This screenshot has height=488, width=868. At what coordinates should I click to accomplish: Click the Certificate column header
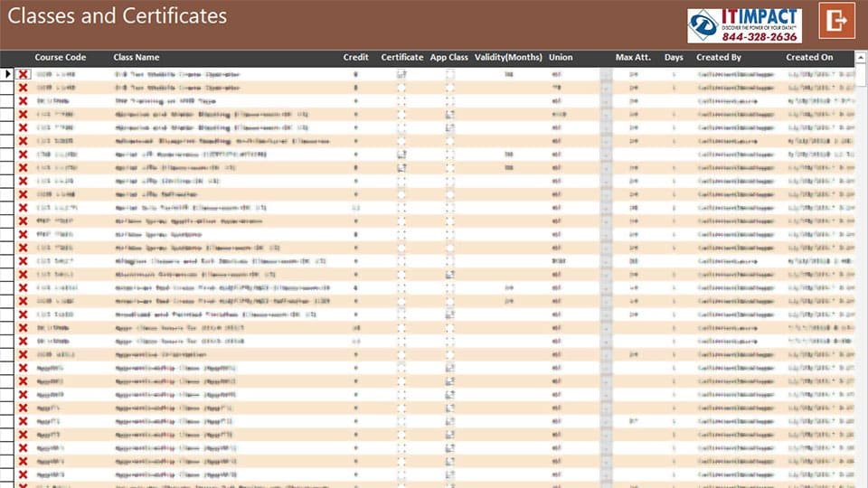pyautogui.click(x=401, y=57)
